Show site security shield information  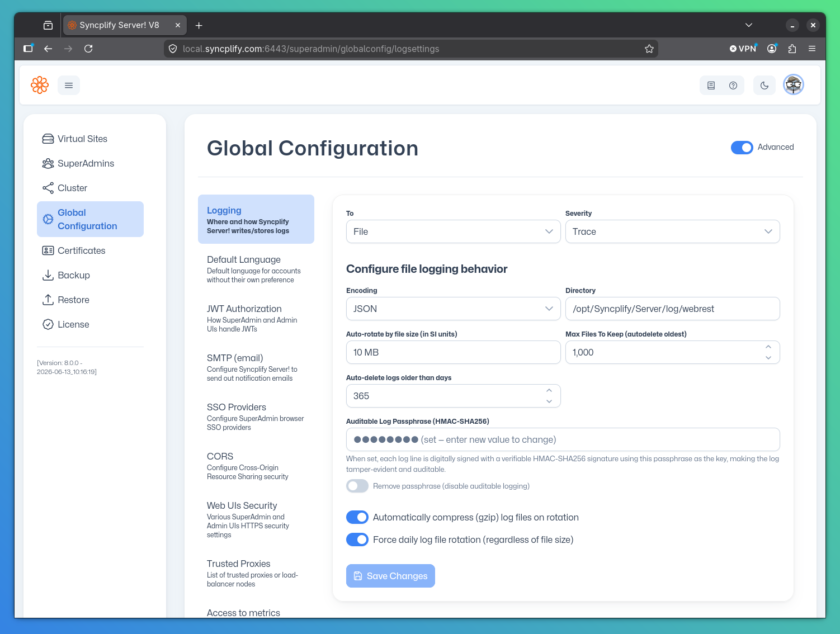coord(173,49)
